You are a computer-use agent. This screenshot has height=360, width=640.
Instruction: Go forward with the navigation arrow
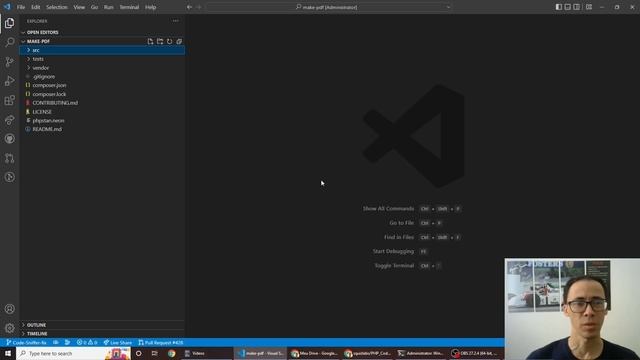click(x=199, y=7)
